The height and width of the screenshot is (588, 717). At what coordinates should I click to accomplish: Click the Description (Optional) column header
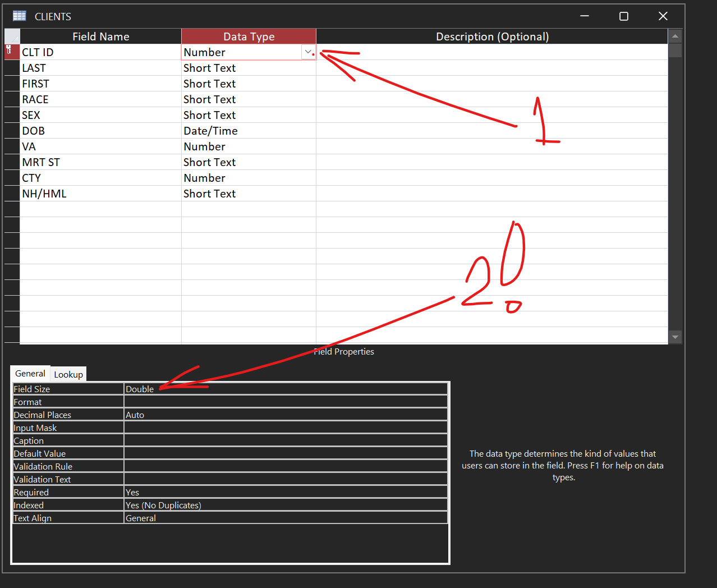492,36
